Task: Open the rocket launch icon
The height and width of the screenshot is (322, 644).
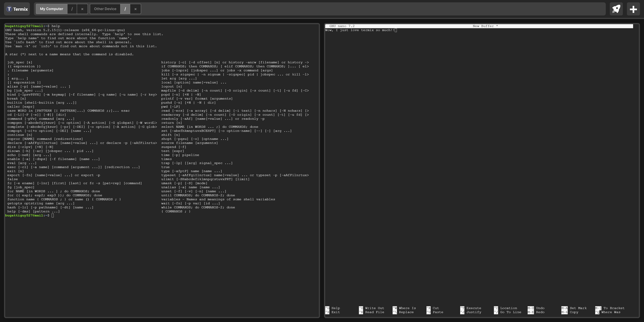Action: click(616, 9)
